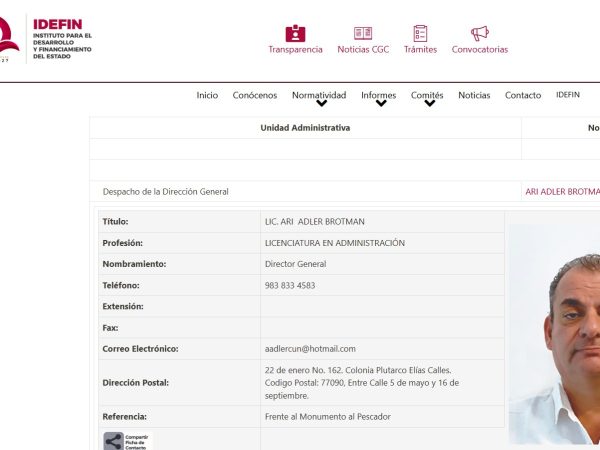
Task: Click the ARI ADLER BROTMAN name link
Action: (562, 191)
